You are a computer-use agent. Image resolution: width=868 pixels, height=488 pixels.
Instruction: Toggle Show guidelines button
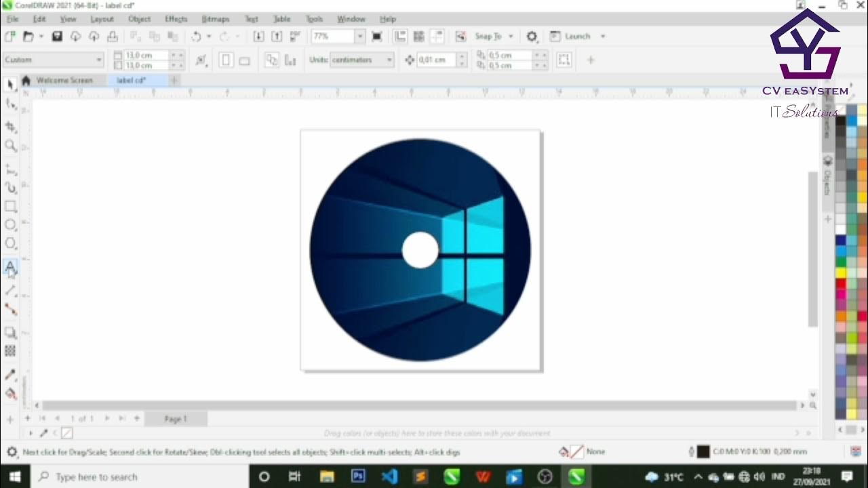pos(437,36)
